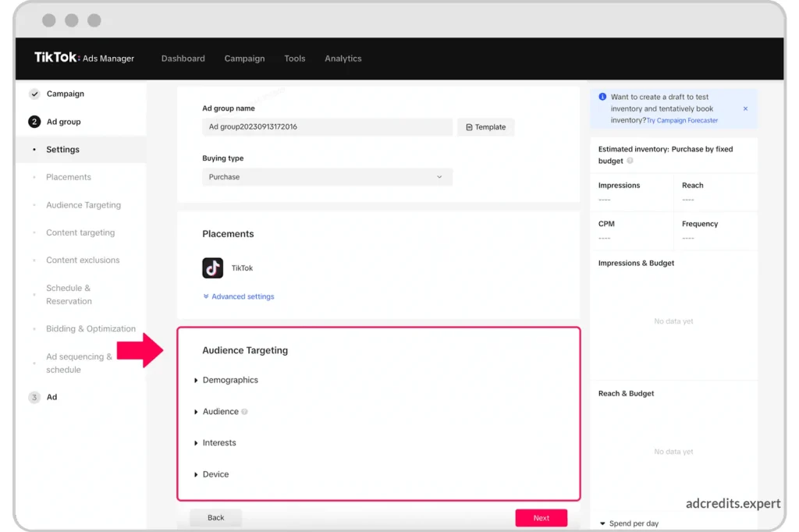Click the Ad group step 2 badge

[34, 122]
